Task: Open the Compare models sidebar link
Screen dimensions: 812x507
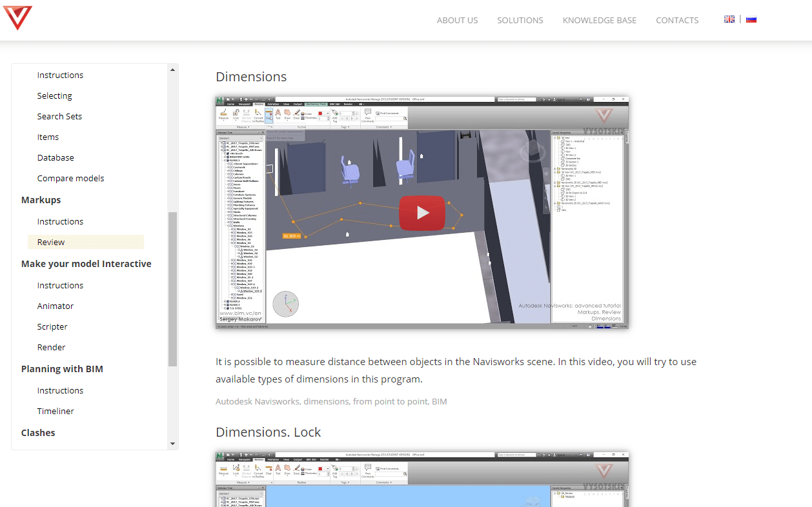Action: coord(70,178)
